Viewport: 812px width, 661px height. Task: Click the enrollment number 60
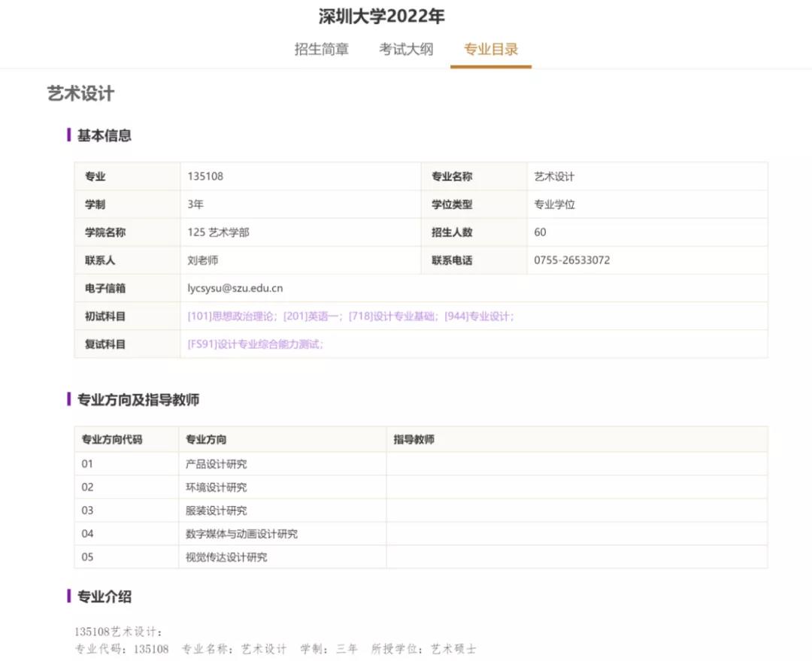click(540, 232)
